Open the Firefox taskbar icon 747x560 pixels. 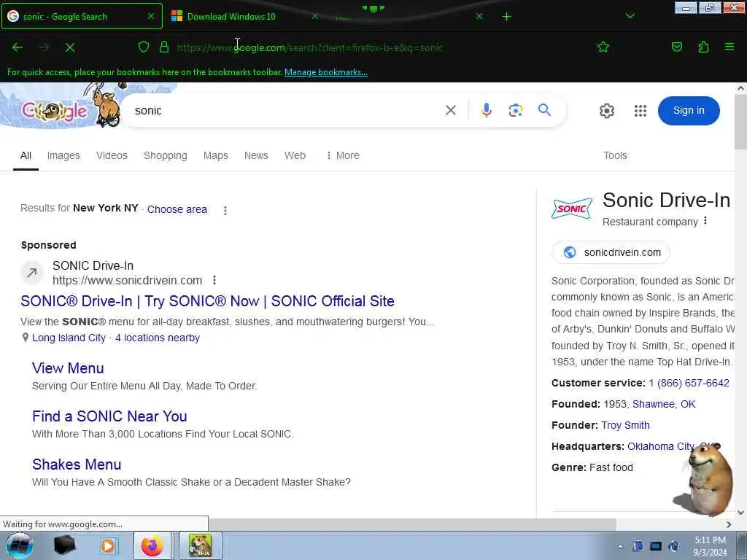click(152, 545)
